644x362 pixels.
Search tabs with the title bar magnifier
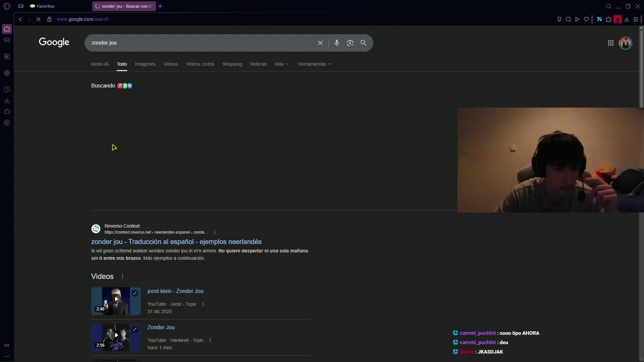pyautogui.click(x=608, y=6)
